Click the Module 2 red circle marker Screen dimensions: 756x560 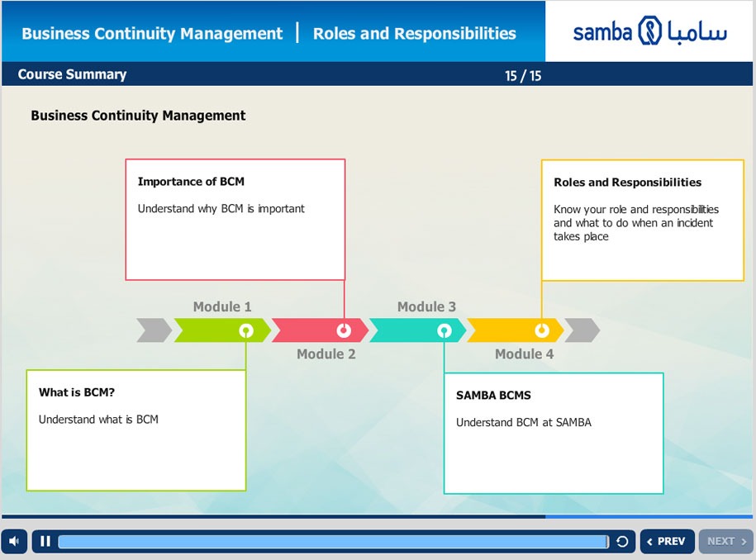(344, 330)
